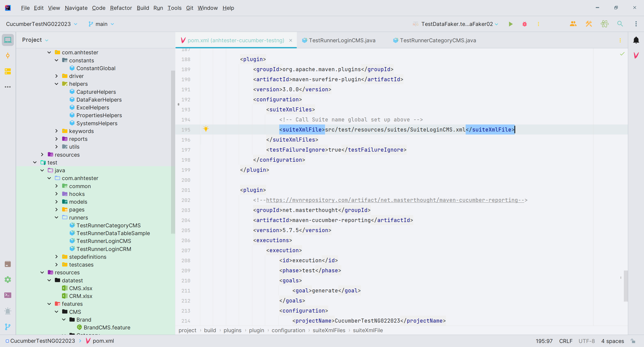Expand the driver folder

(x=57, y=76)
